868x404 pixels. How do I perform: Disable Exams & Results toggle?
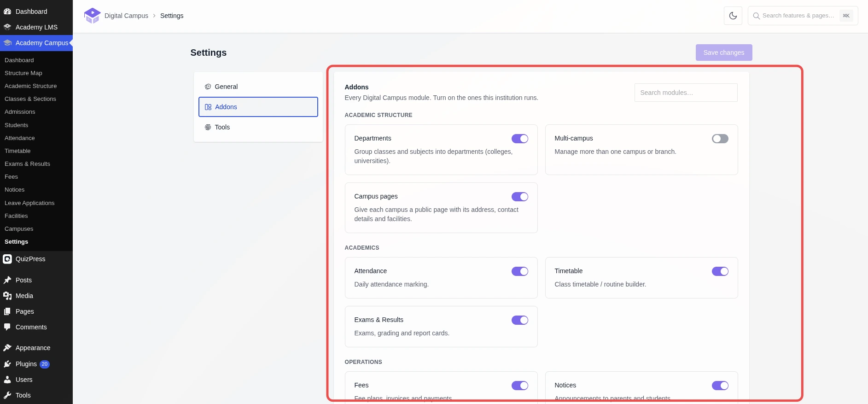tap(520, 320)
